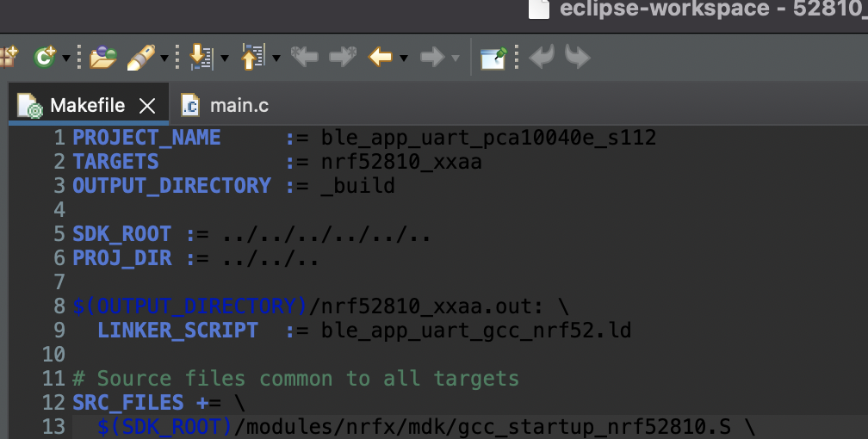Close the Makefile tab

pyautogui.click(x=147, y=106)
